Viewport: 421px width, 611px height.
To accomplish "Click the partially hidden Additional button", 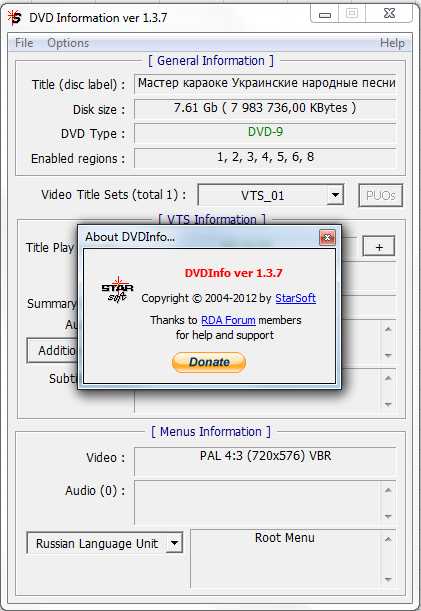I will point(52,351).
